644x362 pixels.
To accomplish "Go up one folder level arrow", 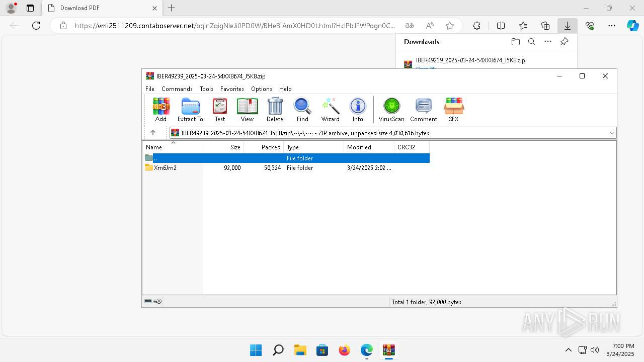I will 153,133.
